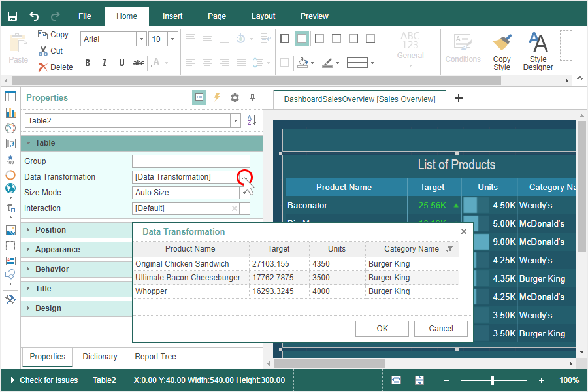Click the Group property input field

pyautogui.click(x=191, y=161)
